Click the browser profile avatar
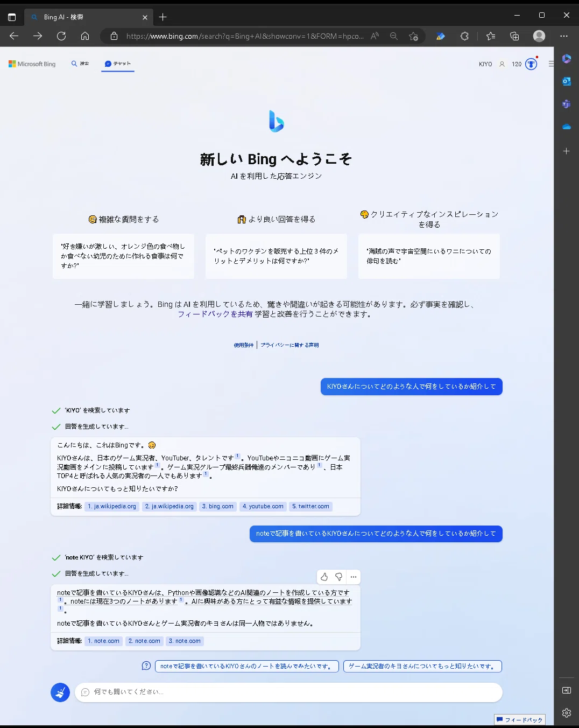This screenshot has width=579, height=728. (x=539, y=36)
